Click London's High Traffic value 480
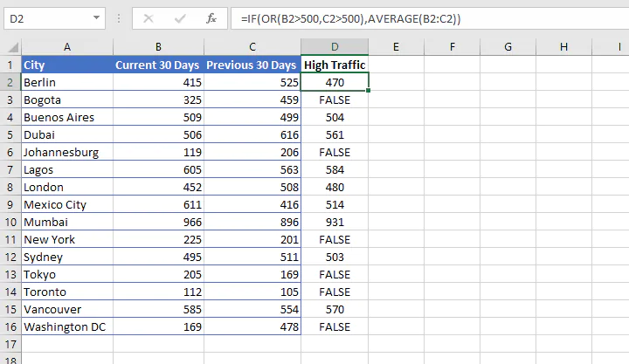629x364 pixels. [x=335, y=187]
